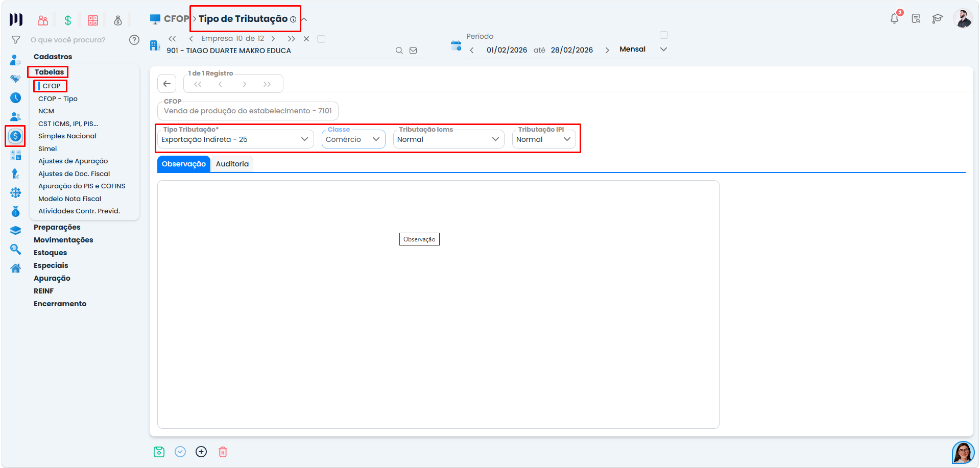Open the Tributação Icms dropdown
The height and width of the screenshot is (468, 980).
tap(448, 139)
